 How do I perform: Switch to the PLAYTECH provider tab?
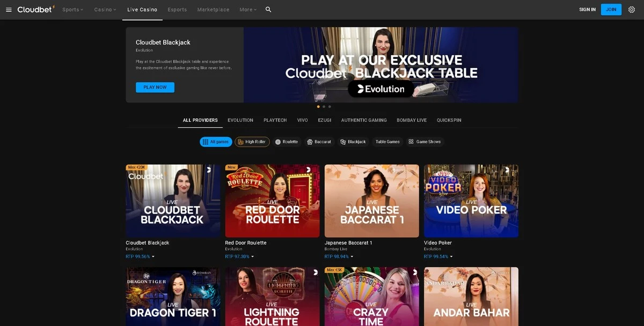(275, 120)
